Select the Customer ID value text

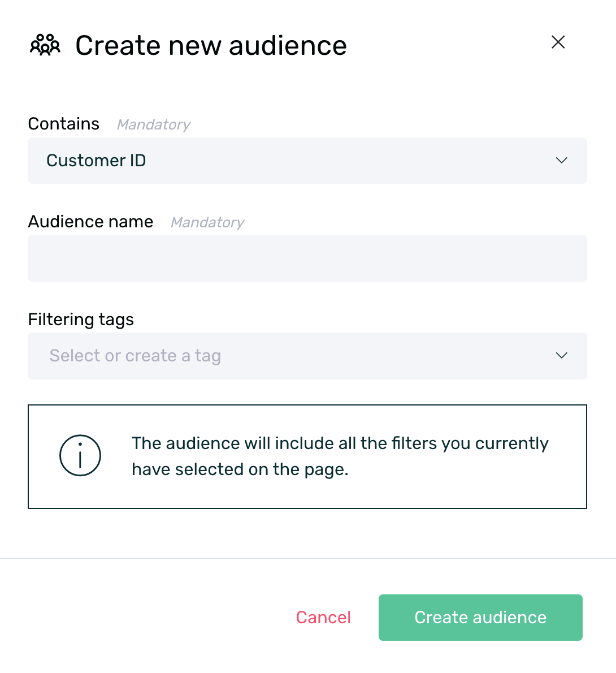pyautogui.click(x=96, y=161)
